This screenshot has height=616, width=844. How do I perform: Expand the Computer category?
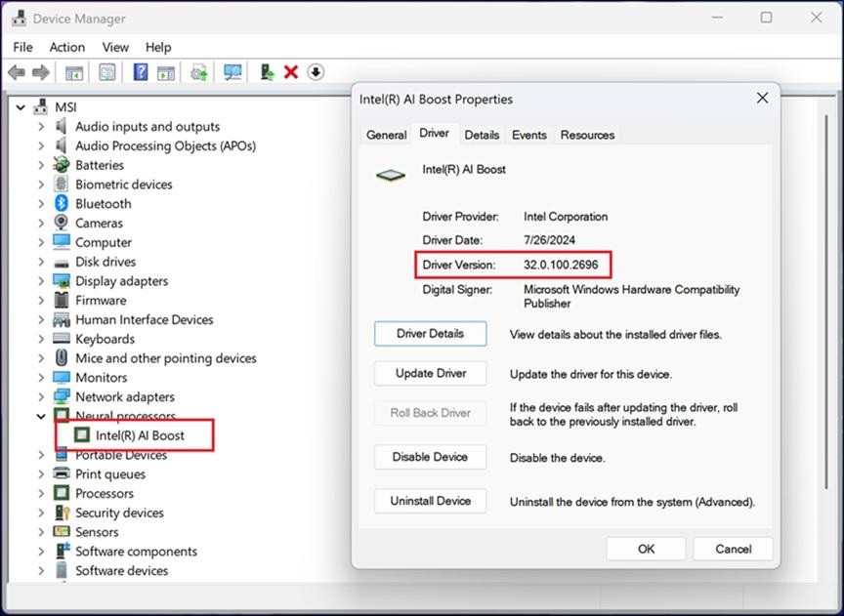point(41,243)
